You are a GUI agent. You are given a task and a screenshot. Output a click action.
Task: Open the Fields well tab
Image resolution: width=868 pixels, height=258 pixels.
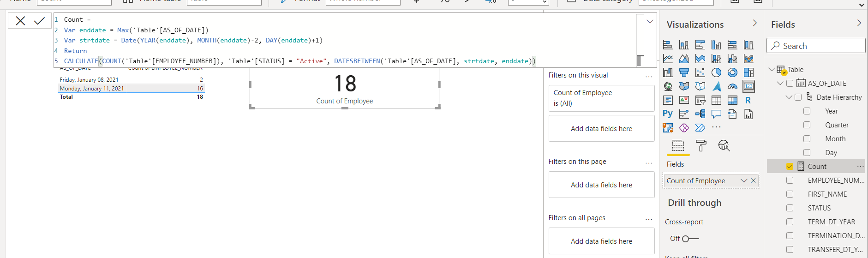pyautogui.click(x=678, y=146)
